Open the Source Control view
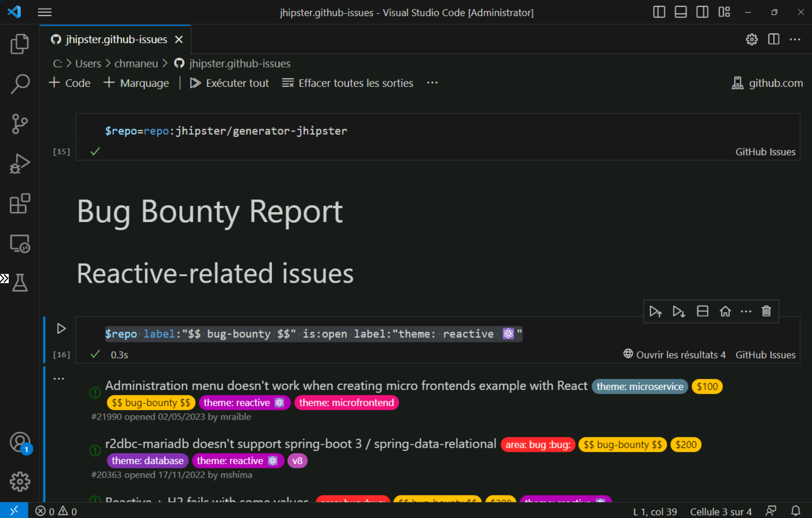This screenshot has height=518, width=812. point(20,124)
